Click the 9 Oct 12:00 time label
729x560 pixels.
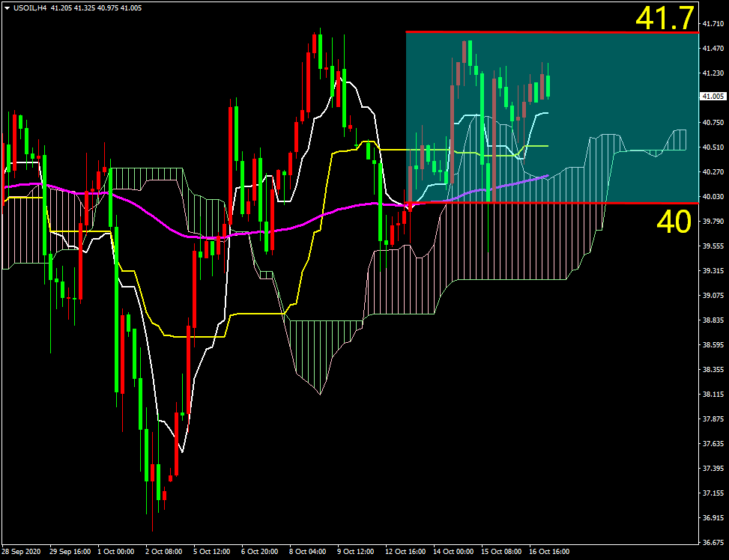click(356, 552)
